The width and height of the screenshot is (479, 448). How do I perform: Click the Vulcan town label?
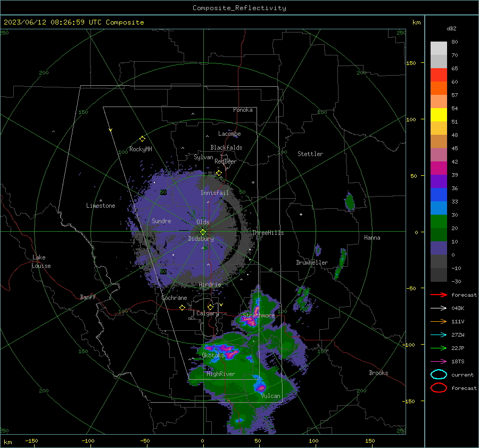pyautogui.click(x=271, y=396)
